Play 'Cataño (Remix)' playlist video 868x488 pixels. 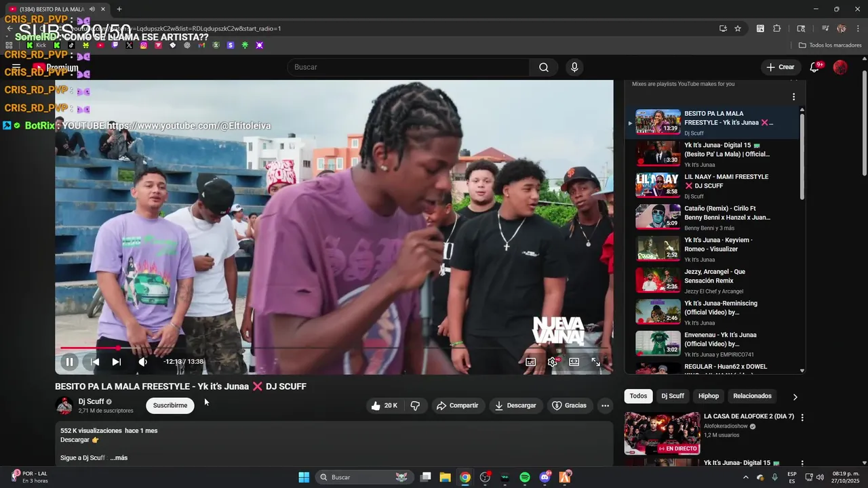(713, 218)
